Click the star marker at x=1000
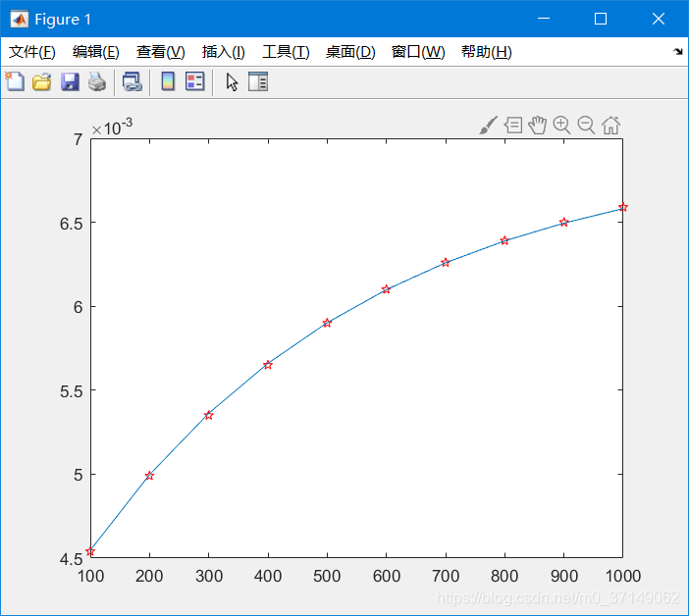 pos(622,206)
